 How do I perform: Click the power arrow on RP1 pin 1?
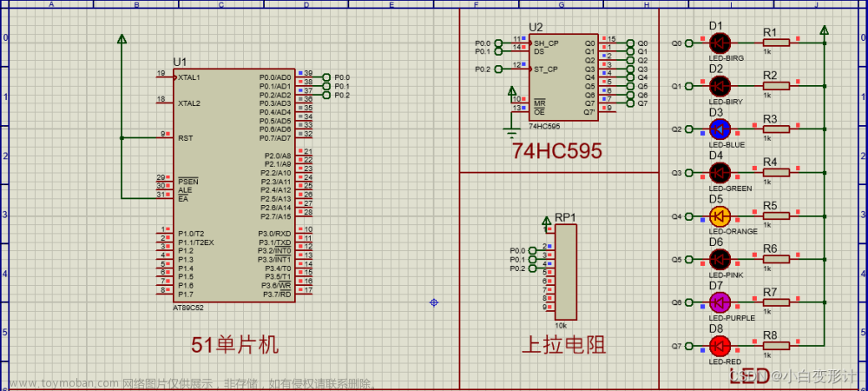pyautogui.click(x=545, y=222)
